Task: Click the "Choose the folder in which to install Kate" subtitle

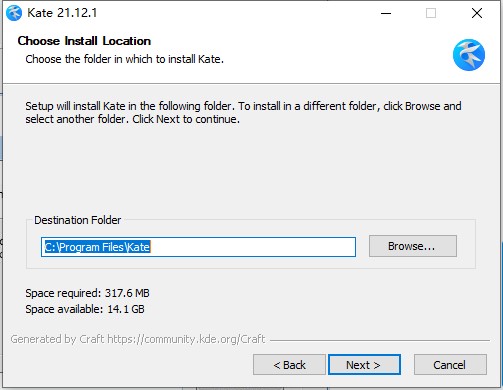Action: tap(125, 59)
